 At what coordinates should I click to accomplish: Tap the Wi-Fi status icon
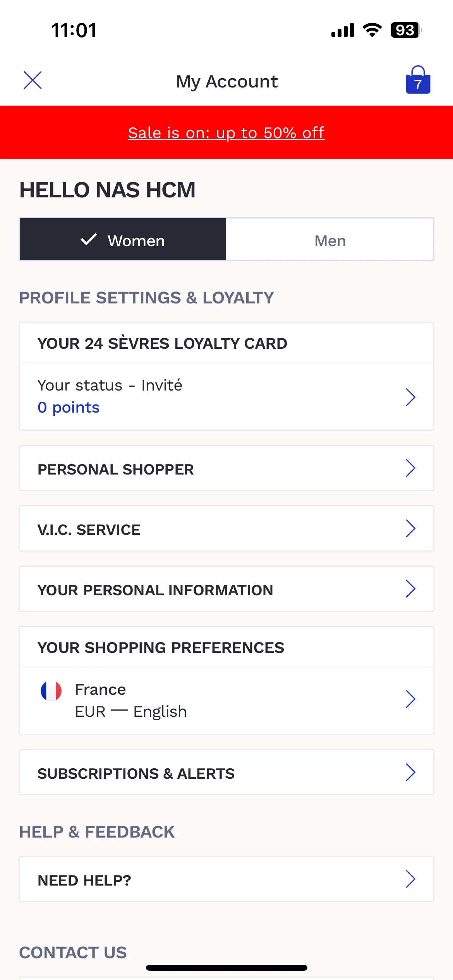point(372,30)
